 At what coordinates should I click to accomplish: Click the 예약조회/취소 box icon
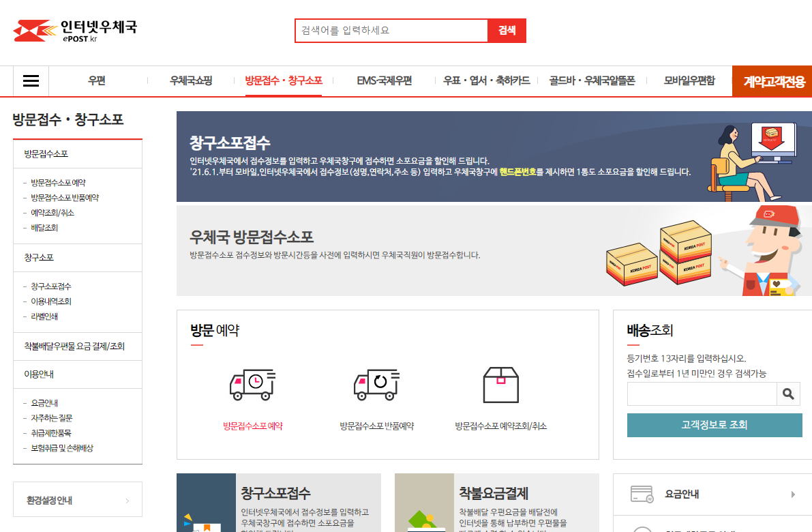click(501, 385)
